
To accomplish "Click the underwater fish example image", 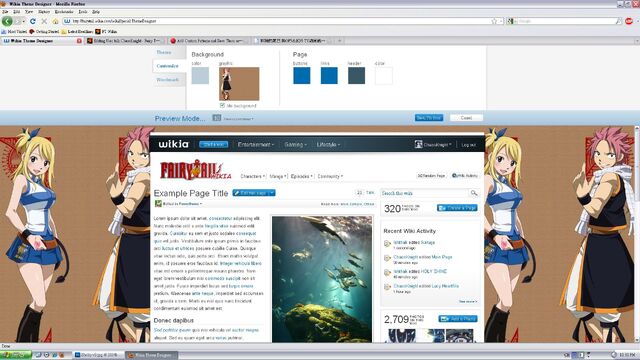I will [x=322, y=279].
